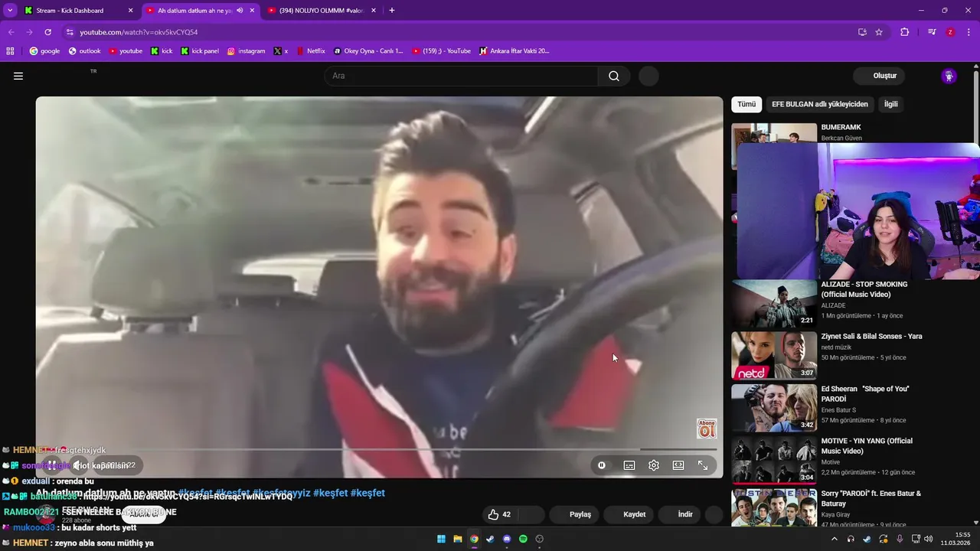
Task: Open the Netflix bookmark
Action: pyautogui.click(x=310, y=51)
